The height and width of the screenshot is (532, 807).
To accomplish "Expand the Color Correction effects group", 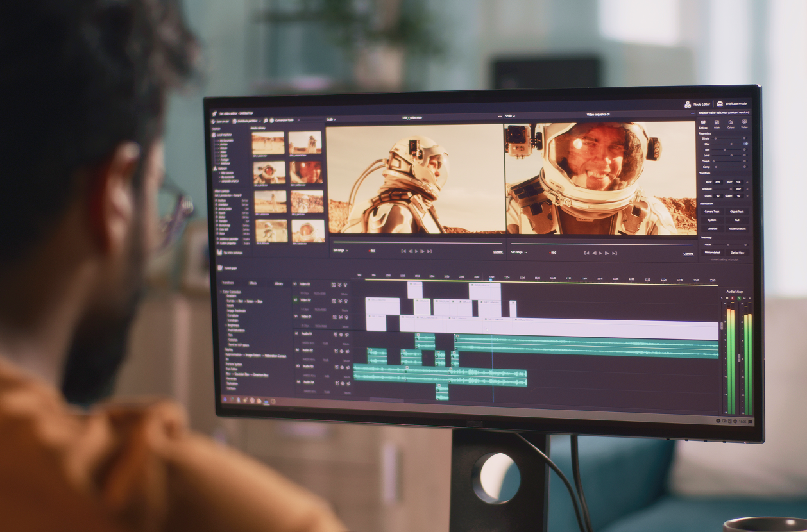I will (x=223, y=292).
